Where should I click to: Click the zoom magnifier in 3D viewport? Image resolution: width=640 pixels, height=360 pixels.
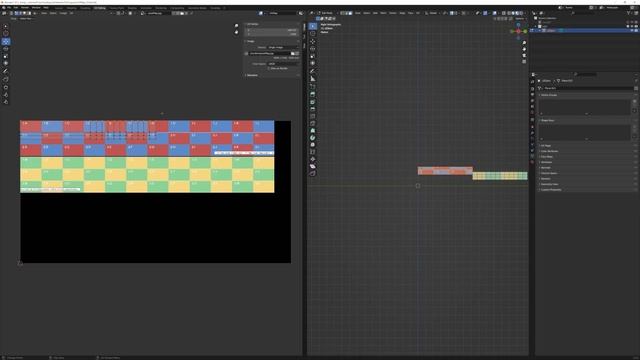coord(524,42)
